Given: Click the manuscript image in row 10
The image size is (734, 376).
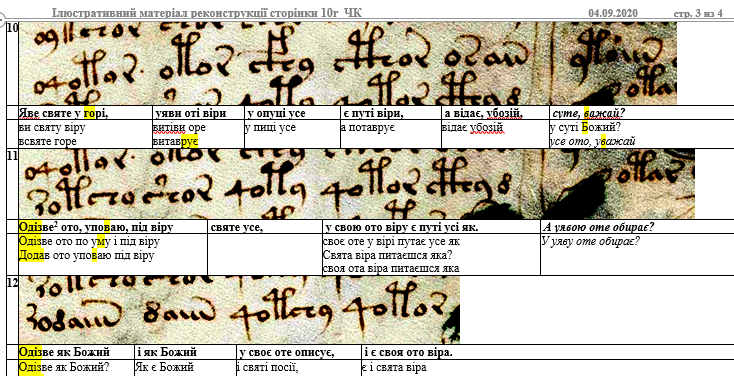Looking at the screenshot, I should (x=347, y=63).
